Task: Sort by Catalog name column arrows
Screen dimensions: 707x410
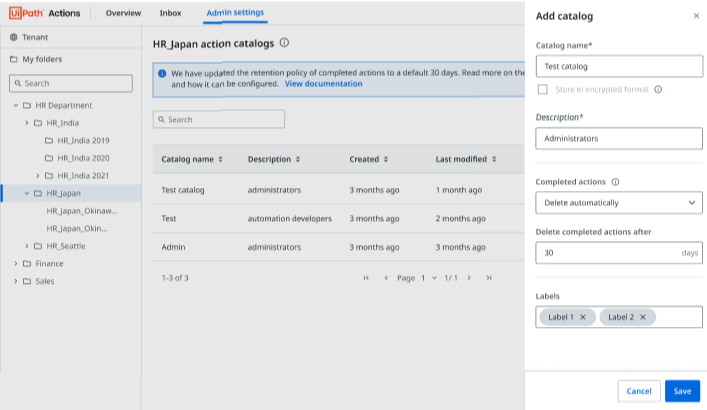Action: tap(220, 159)
